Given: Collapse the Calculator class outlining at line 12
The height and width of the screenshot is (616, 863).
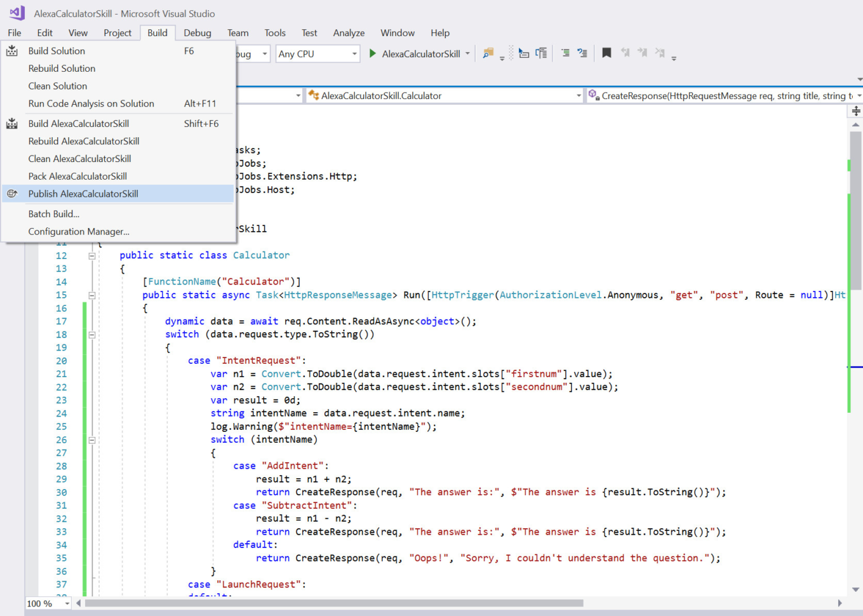Looking at the screenshot, I should [92, 256].
